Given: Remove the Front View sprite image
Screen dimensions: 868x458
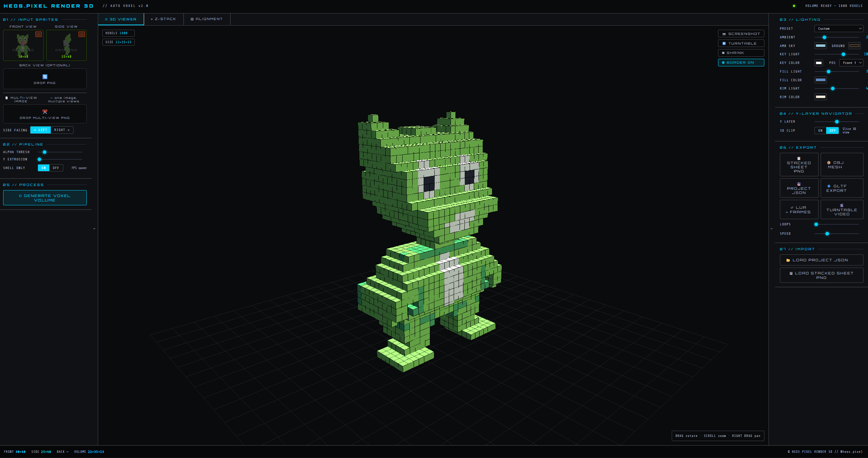Looking at the screenshot, I should coord(38,34).
